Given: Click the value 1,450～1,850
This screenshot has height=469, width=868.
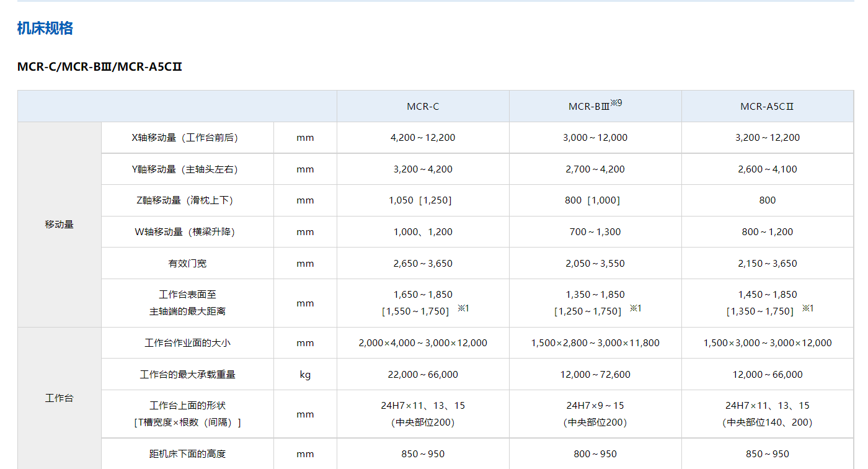Looking at the screenshot, I should click(768, 294).
